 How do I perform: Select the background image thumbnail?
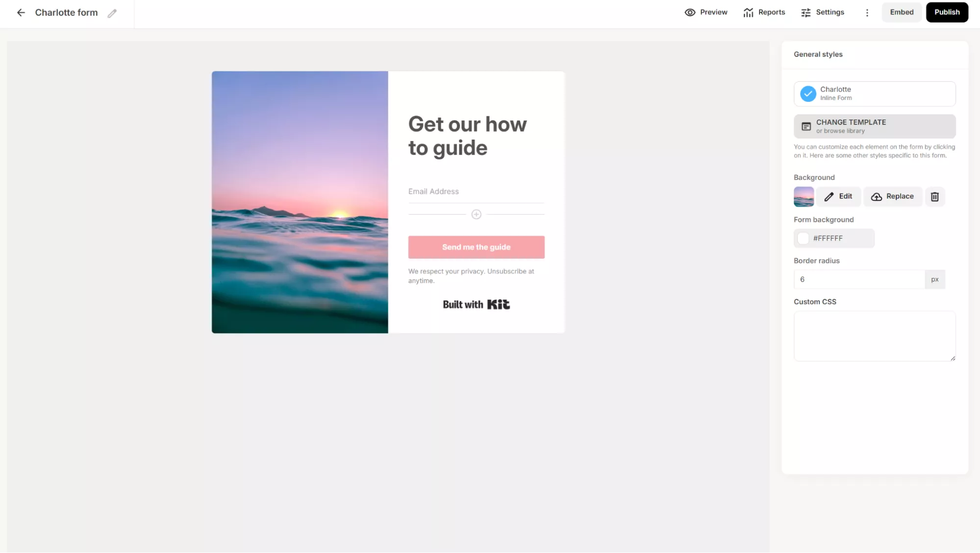pyautogui.click(x=804, y=196)
